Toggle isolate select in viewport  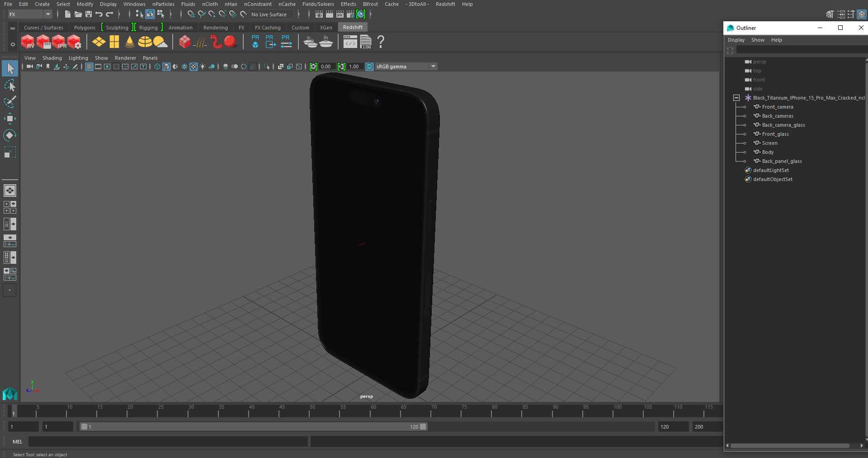point(267,67)
